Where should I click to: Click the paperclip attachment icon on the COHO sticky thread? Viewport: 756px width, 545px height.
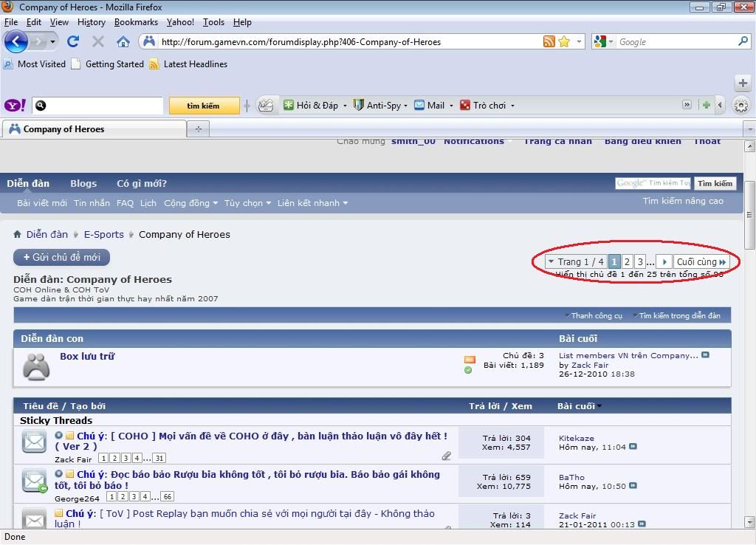pos(447,456)
